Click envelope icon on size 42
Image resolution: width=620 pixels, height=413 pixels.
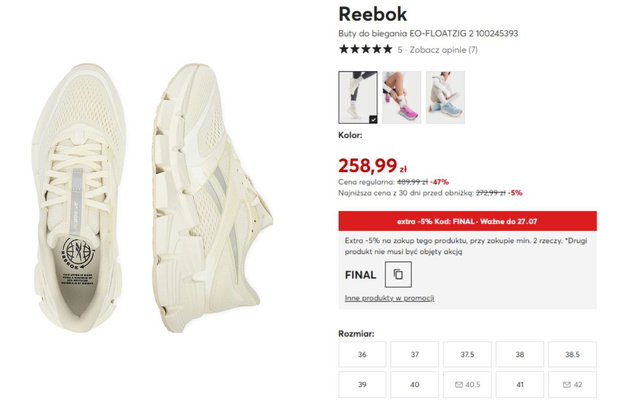coord(567,385)
